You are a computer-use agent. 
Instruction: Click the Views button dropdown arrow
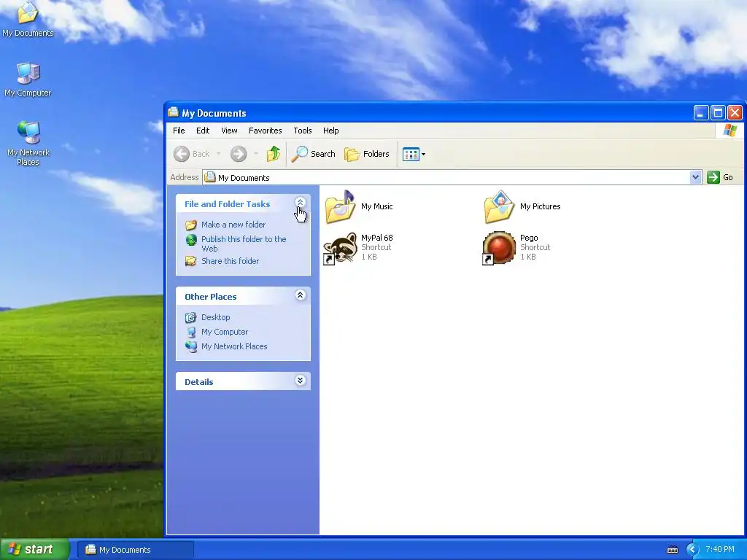click(x=424, y=154)
